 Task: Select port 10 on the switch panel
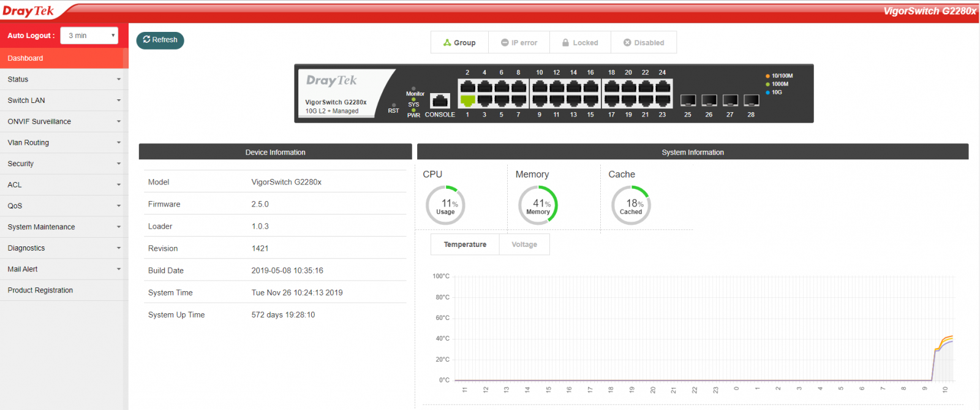[x=540, y=86]
